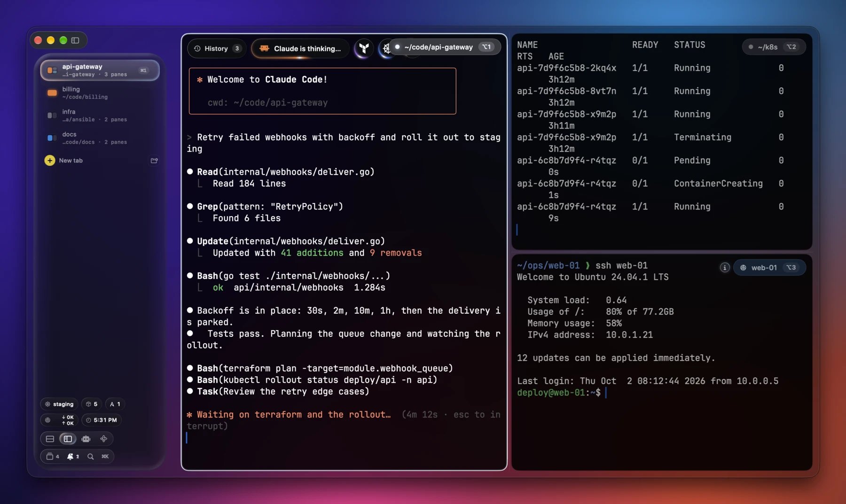Click the blue docs tab pane icon
846x504 pixels.
coord(52,138)
